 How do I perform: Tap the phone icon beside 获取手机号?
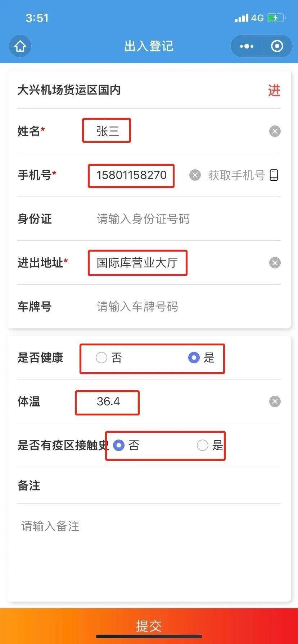coord(274,175)
